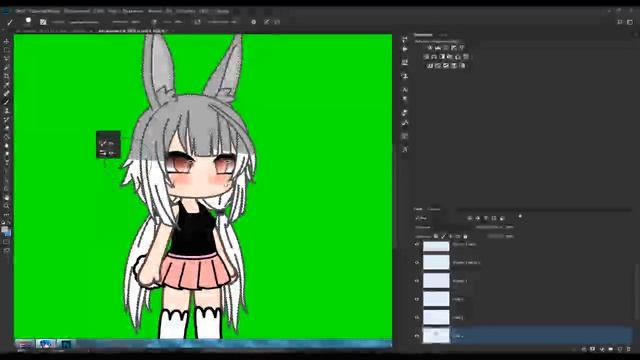
Task: Select the Clone Stamp tool
Action: click(6, 111)
